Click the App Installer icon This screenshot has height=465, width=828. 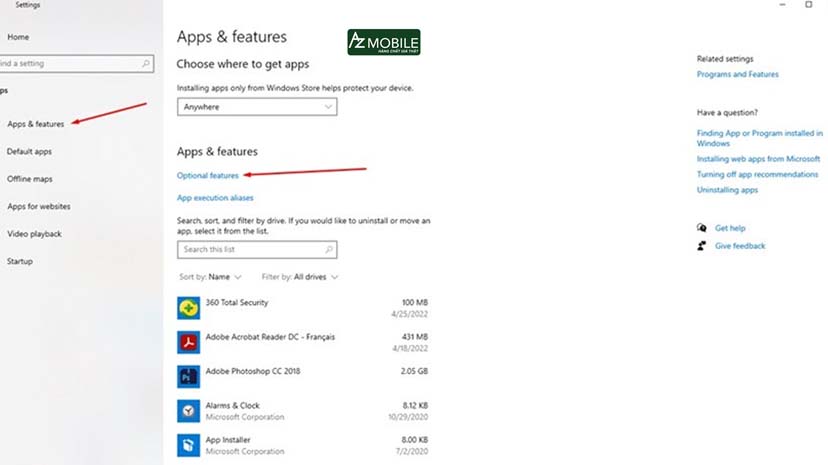189,444
